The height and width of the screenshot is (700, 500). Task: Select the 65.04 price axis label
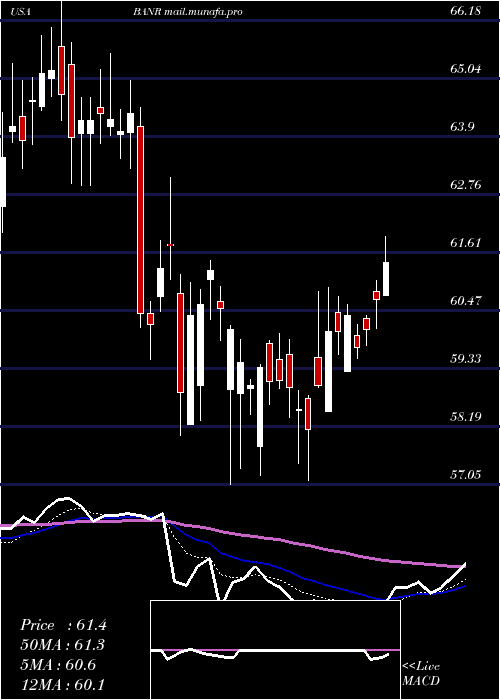pos(466,69)
